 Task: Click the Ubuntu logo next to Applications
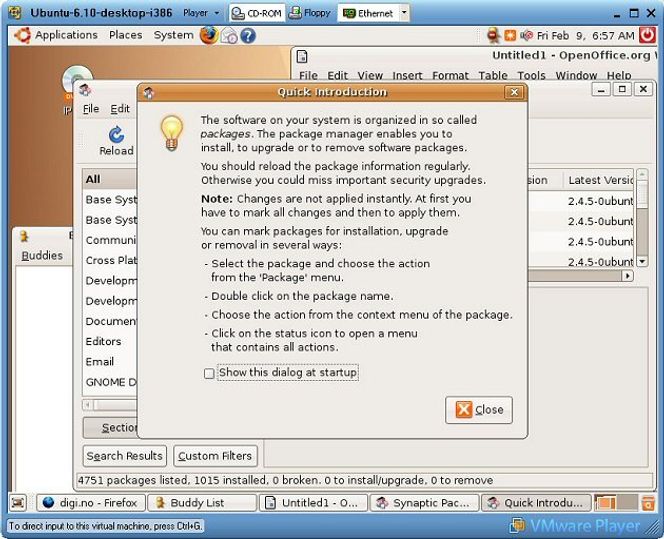point(22,35)
